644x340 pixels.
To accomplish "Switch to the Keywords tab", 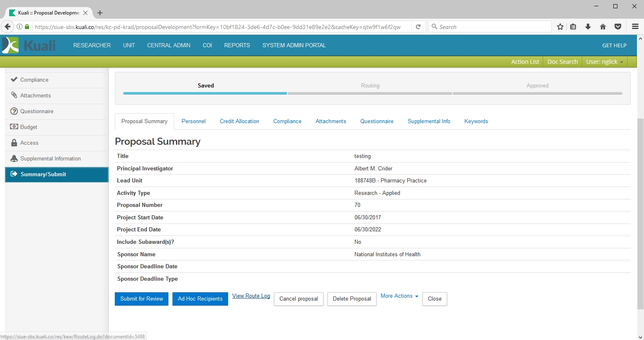I will (x=476, y=121).
